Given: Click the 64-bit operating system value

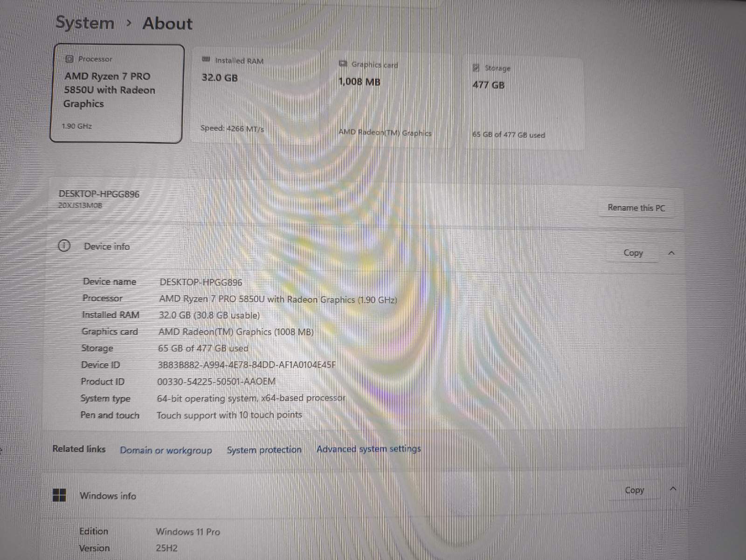Looking at the screenshot, I should pos(251,398).
